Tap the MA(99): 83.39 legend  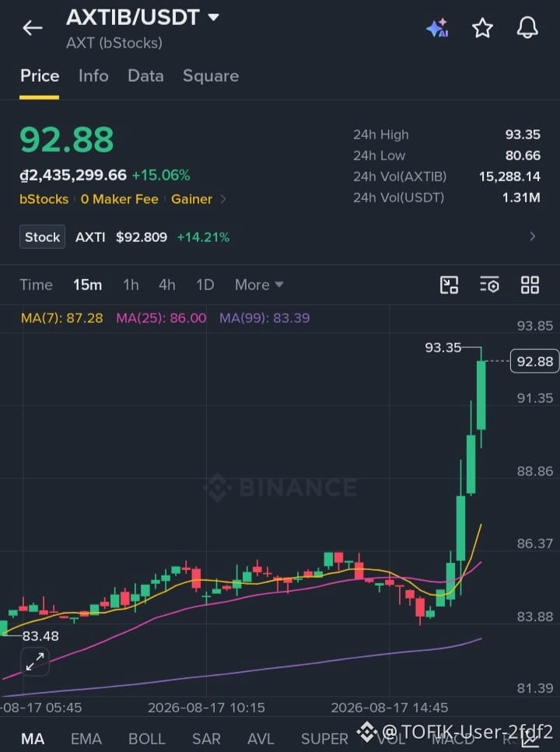pyautogui.click(x=264, y=318)
